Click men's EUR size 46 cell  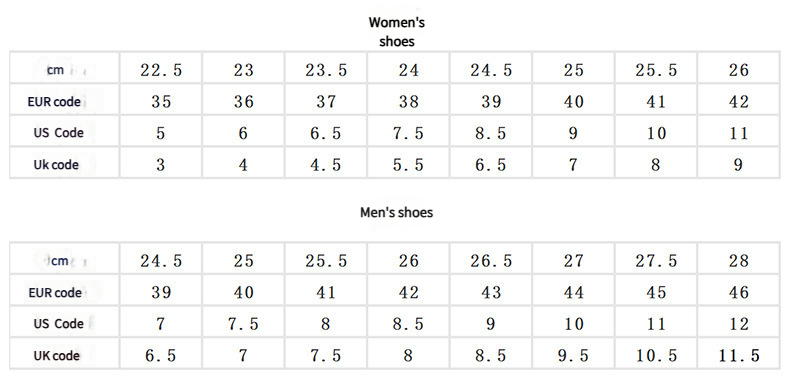point(738,292)
